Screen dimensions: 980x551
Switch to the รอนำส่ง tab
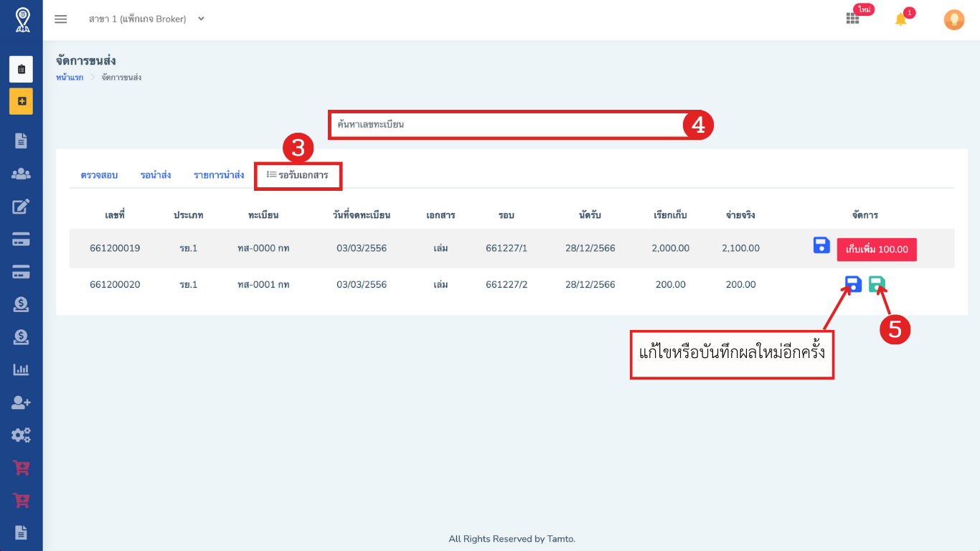156,175
